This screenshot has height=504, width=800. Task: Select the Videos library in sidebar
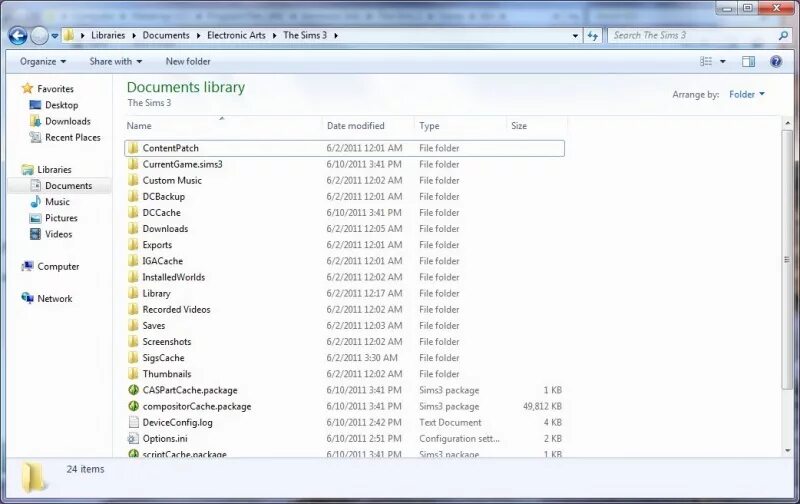[x=58, y=235]
